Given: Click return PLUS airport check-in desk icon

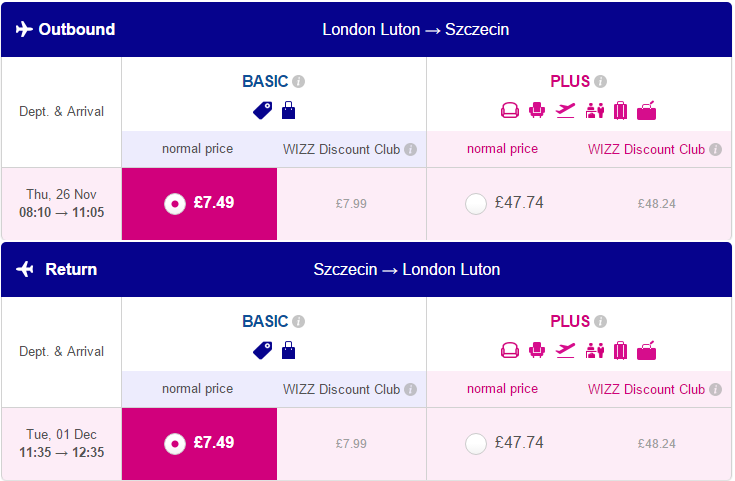Looking at the screenshot, I should 595,351.
